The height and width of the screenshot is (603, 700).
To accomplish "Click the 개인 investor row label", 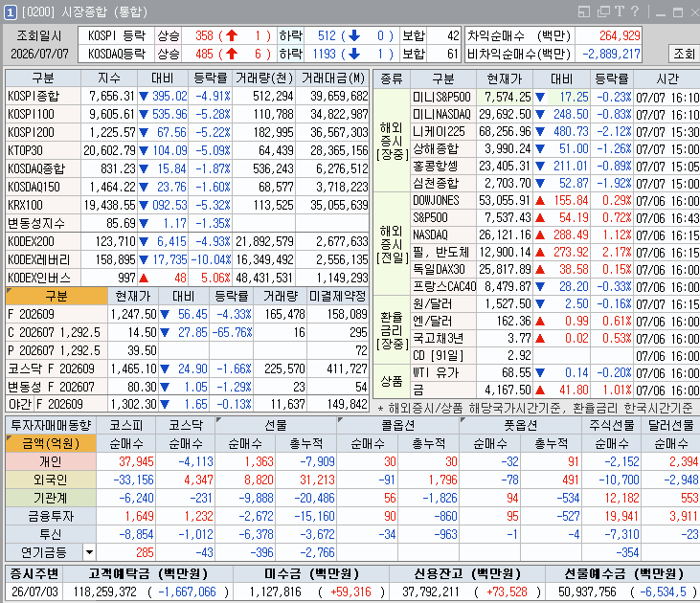I will coord(51,461).
